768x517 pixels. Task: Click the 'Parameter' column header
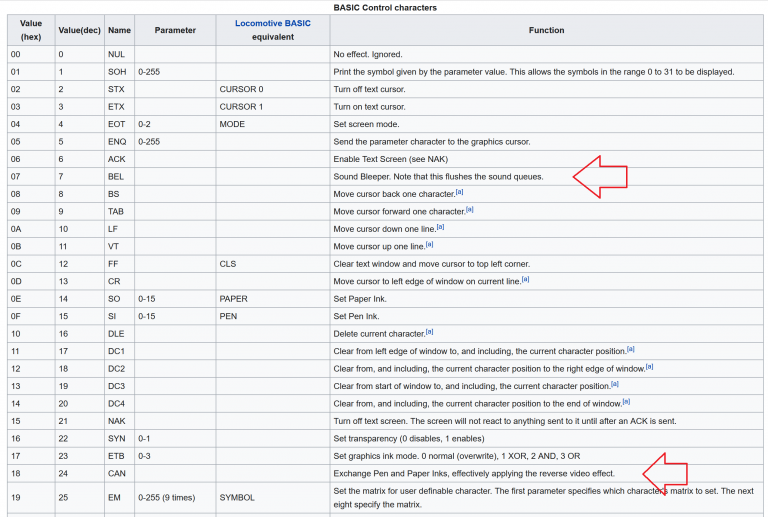pyautogui.click(x=174, y=30)
